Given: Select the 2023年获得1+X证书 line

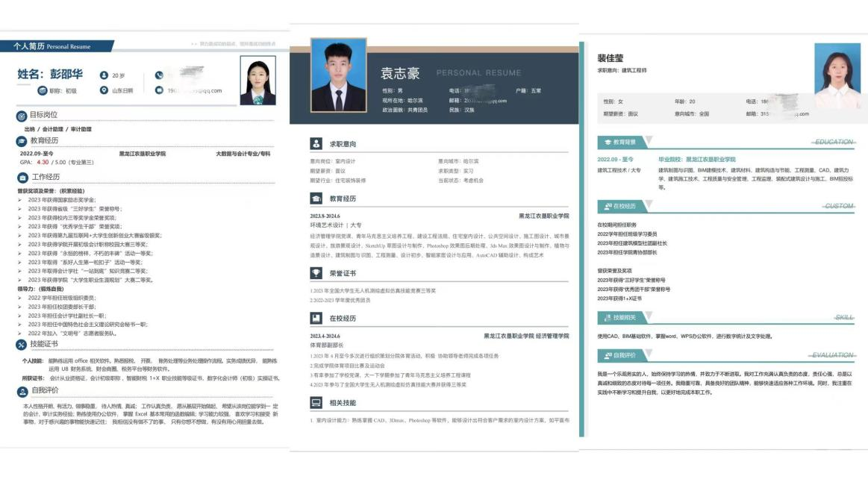Looking at the screenshot, I should coord(619,298).
